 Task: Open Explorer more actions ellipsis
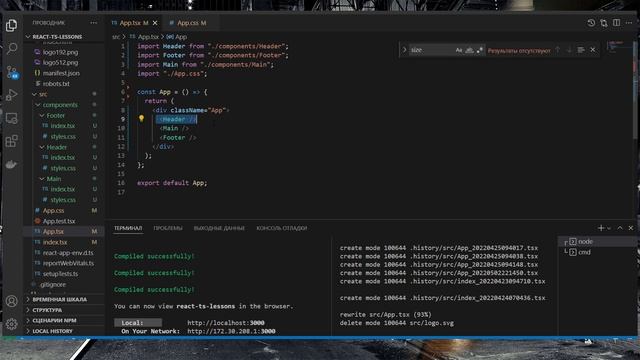(93, 23)
